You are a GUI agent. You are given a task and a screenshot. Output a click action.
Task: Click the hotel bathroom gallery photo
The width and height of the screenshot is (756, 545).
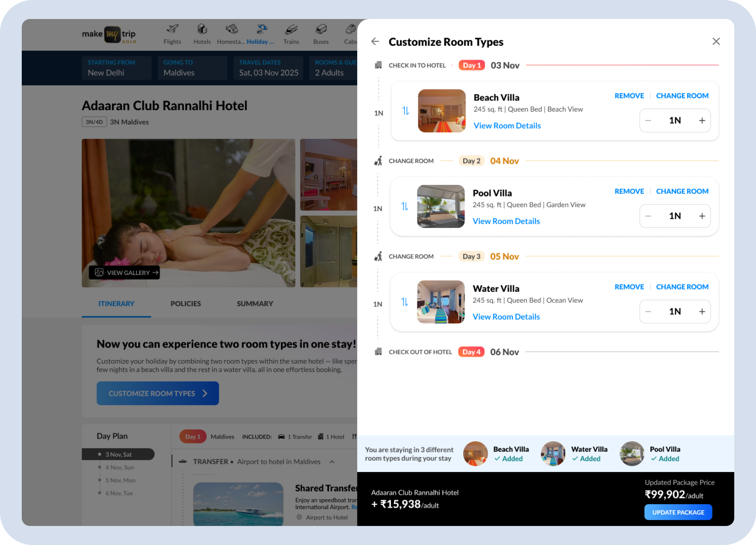point(329,251)
